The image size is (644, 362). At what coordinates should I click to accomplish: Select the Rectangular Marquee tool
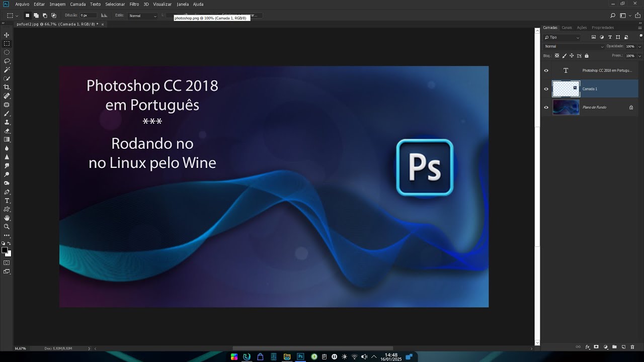7,44
